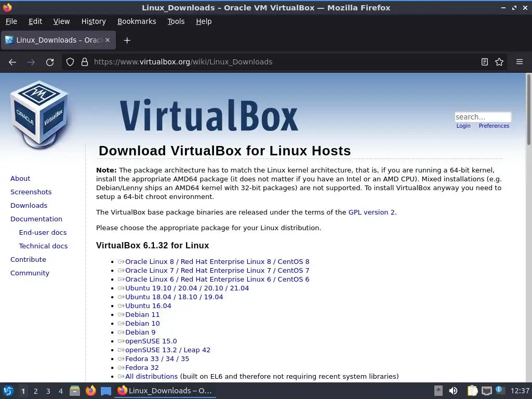Open the LXQt start menu icon
532x399 pixels.
point(8,391)
